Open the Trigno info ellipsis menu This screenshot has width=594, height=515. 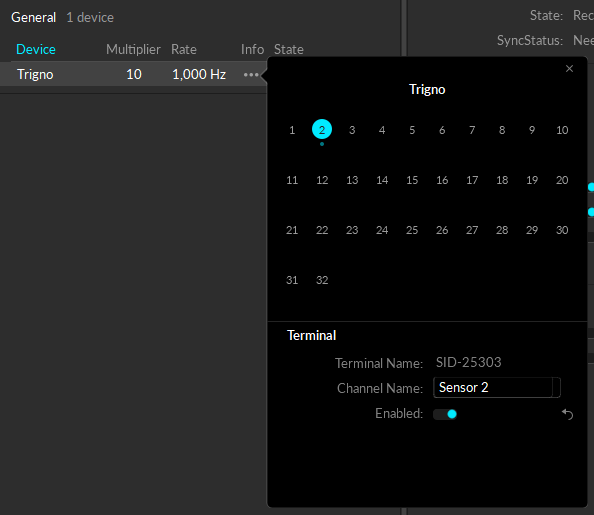click(x=251, y=75)
